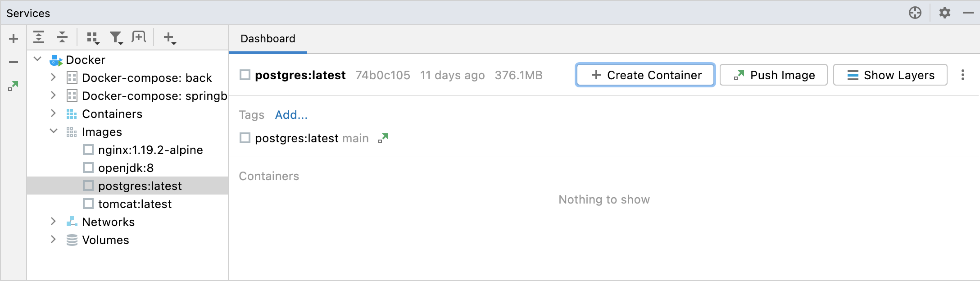Click the Create Container button
The image size is (980, 281).
(645, 75)
